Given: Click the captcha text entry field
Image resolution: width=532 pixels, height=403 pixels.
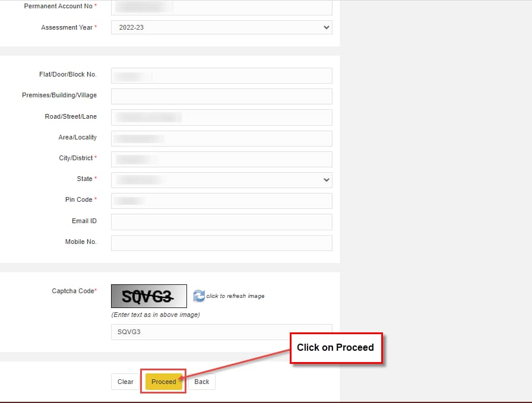Looking at the screenshot, I should click(x=221, y=332).
